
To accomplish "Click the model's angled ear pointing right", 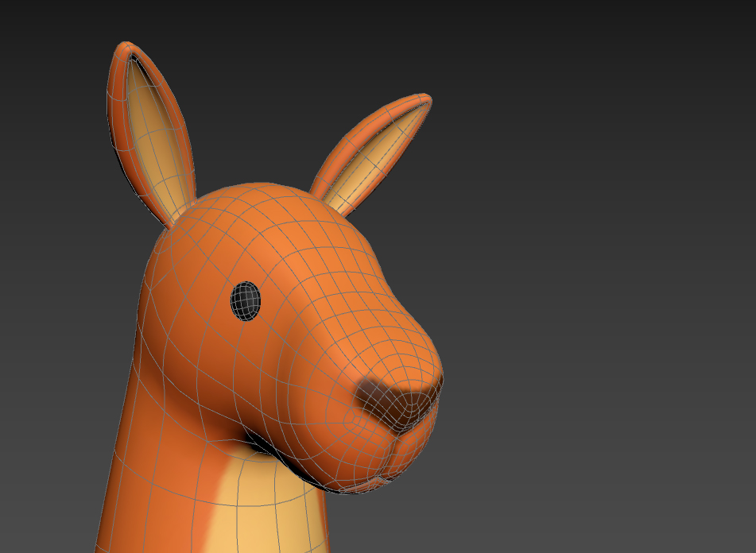I will point(370,154).
